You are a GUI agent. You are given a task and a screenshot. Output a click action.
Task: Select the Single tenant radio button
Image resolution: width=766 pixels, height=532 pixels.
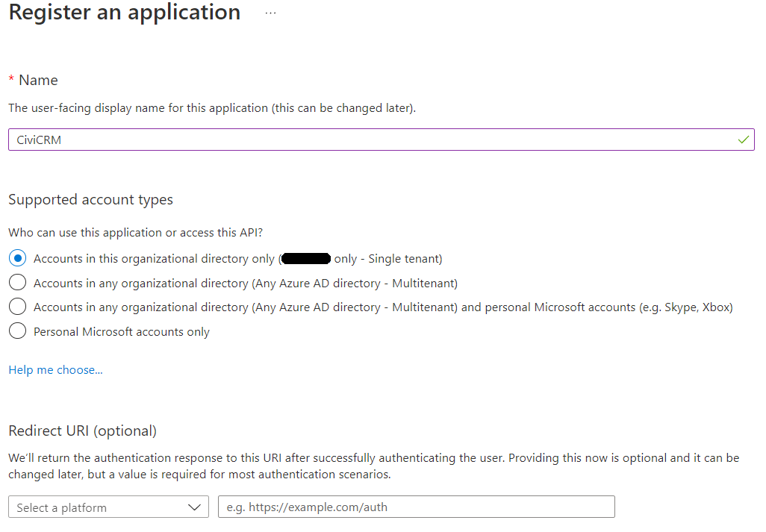pyautogui.click(x=17, y=259)
